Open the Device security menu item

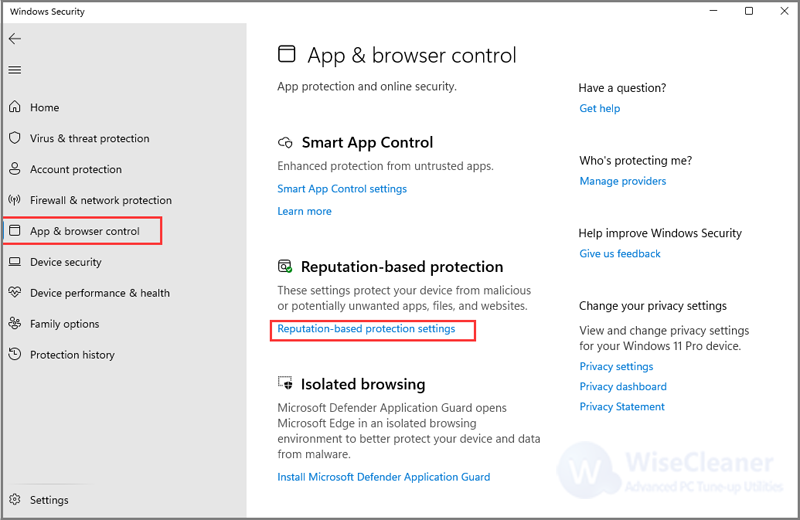pyautogui.click(x=65, y=262)
